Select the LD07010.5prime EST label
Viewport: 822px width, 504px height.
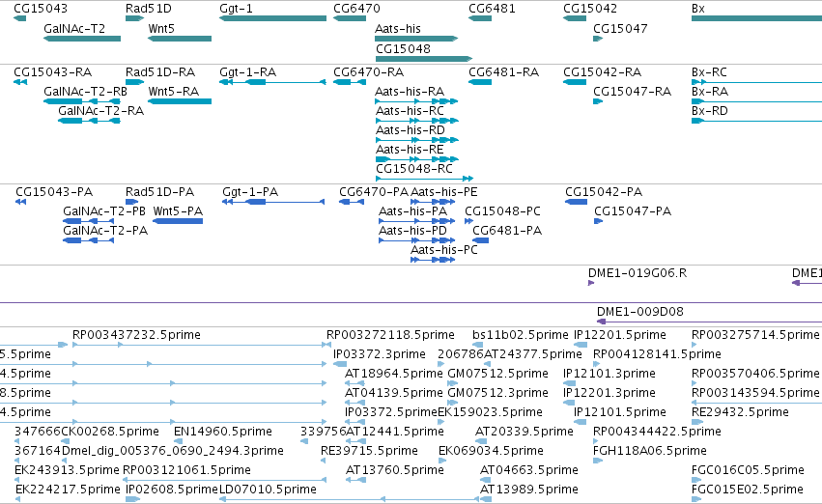coord(268,490)
